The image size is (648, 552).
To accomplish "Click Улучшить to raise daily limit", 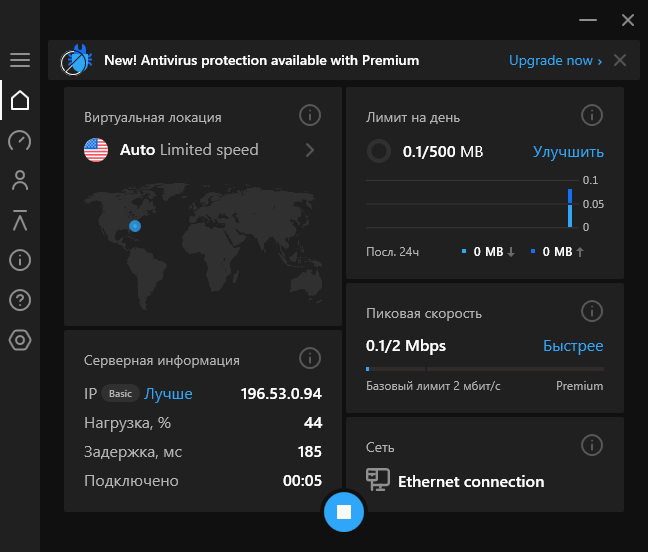I will coord(568,152).
